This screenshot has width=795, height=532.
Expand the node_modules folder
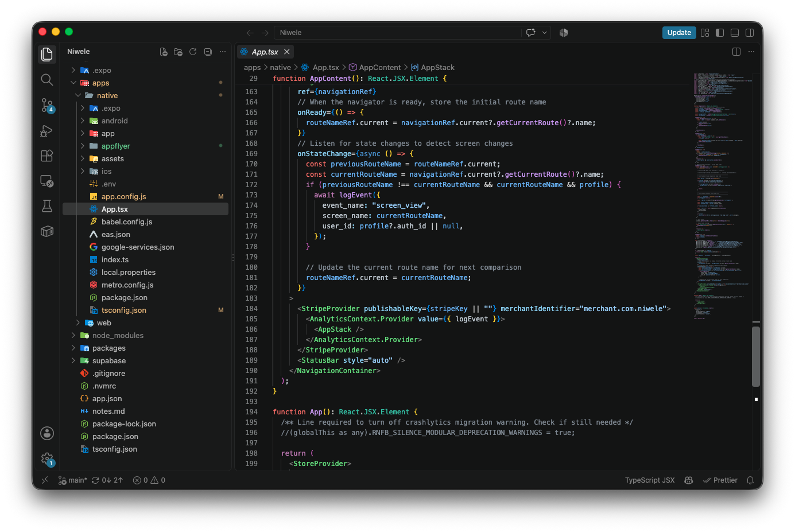(x=73, y=336)
